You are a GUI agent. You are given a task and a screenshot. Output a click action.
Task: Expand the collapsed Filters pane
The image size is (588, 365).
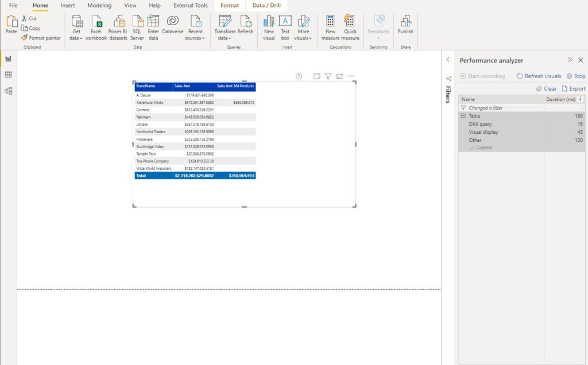coord(448,60)
